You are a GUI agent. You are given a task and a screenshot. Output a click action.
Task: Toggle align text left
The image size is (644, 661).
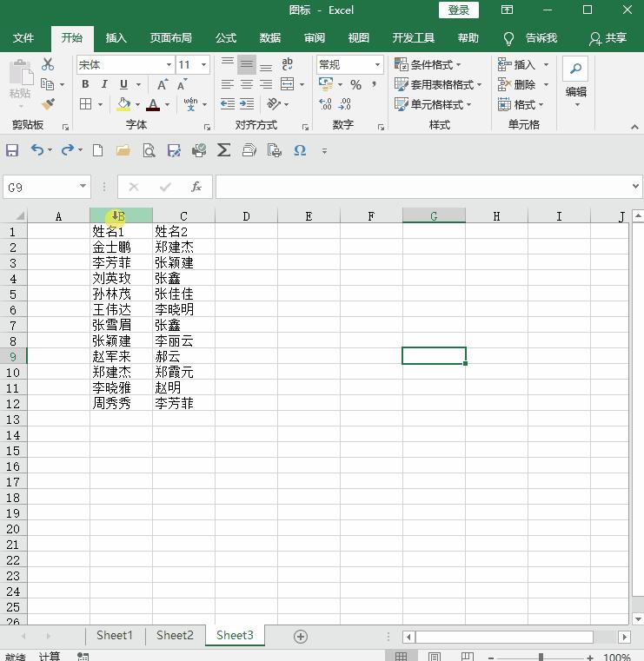[x=228, y=84]
